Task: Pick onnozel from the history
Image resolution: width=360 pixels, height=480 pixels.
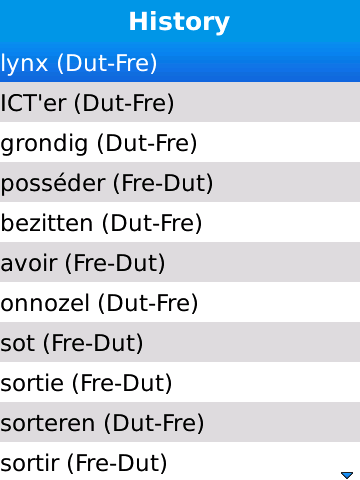Action: coord(180,302)
